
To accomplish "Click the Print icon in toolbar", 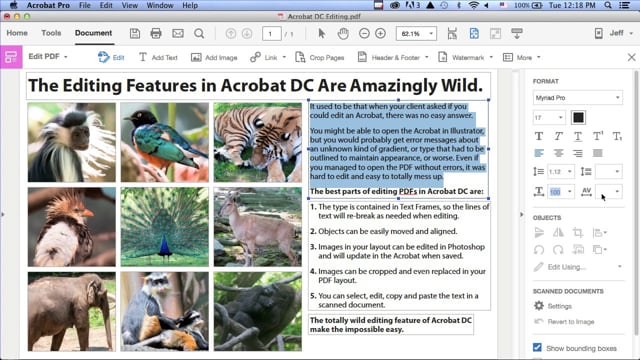I will [x=156, y=33].
